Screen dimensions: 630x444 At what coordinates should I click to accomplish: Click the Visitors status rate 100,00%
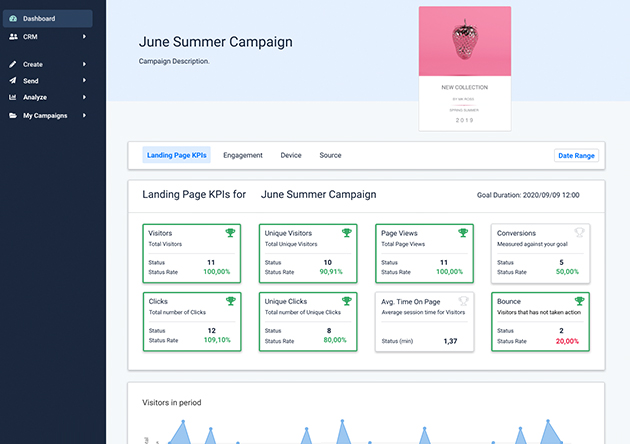[x=217, y=272]
